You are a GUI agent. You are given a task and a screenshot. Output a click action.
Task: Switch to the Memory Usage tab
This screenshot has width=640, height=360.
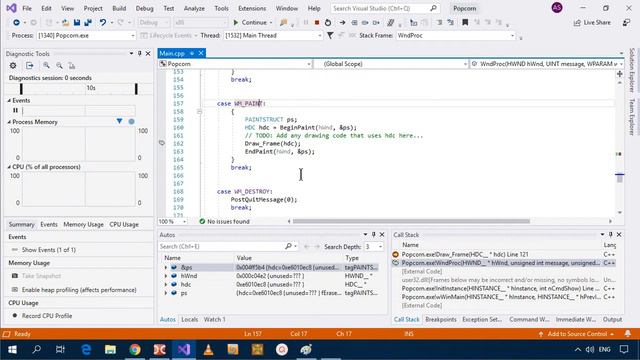click(x=83, y=224)
